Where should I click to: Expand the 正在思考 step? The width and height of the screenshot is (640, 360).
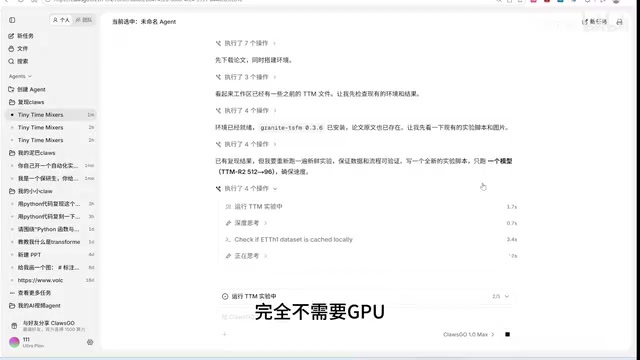[246, 256]
